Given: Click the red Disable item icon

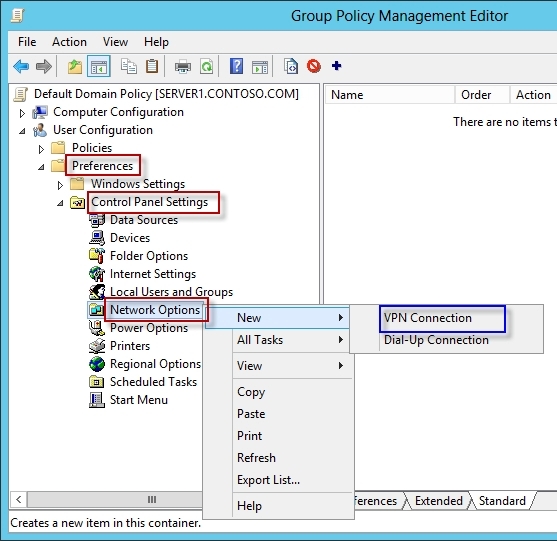Looking at the screenshot, I should pos(314,66).
